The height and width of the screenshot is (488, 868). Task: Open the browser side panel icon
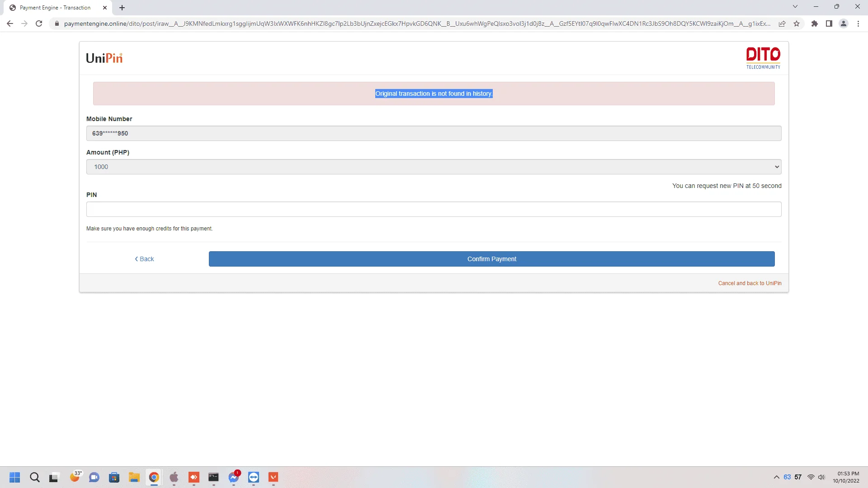click(x=829, y=23)
